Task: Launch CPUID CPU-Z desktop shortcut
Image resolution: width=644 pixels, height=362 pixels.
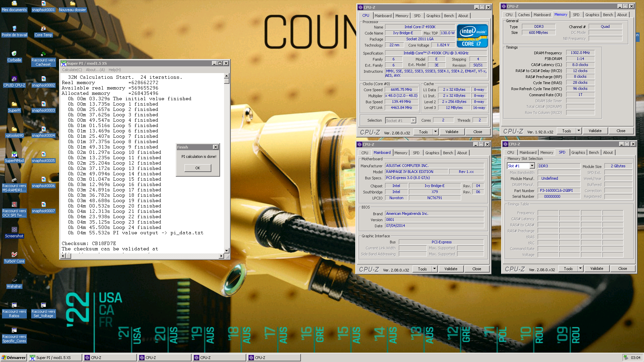Action: pyautogui.click(x=14, y=82)
